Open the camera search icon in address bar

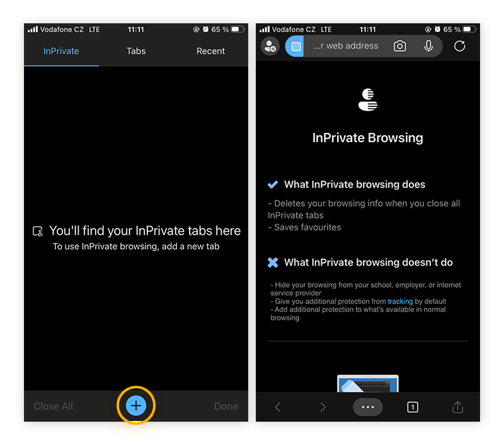click(x=399, y=45)
